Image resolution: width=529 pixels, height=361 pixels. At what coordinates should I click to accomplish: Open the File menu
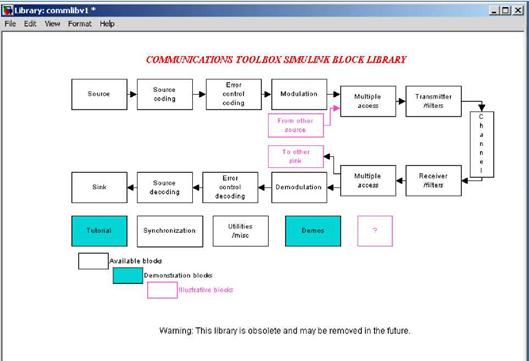[10, 24]
